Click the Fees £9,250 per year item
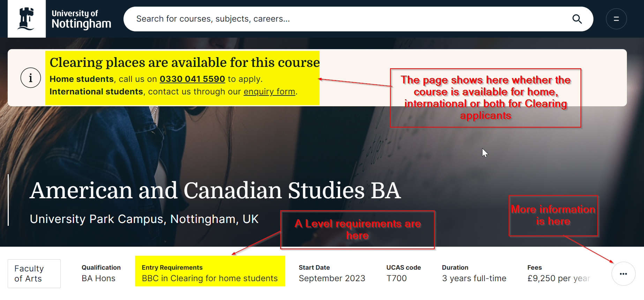This screenshot has width=644, height=300. 558,273
